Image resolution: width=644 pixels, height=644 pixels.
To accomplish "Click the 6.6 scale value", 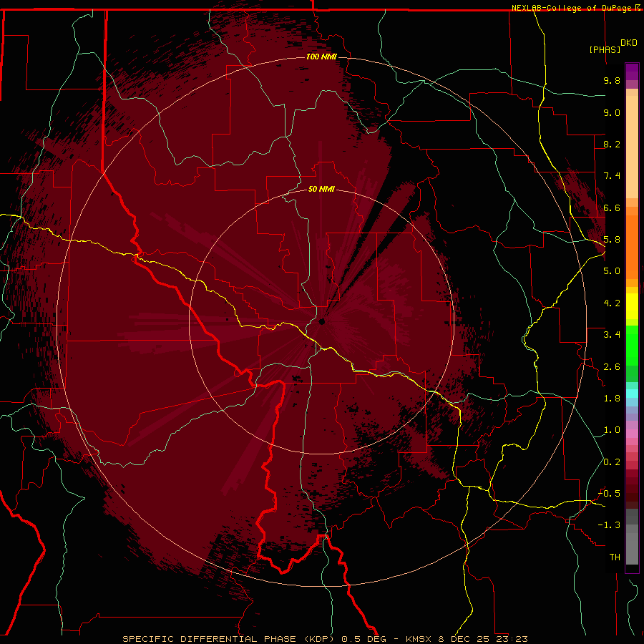I will point(612,208).
